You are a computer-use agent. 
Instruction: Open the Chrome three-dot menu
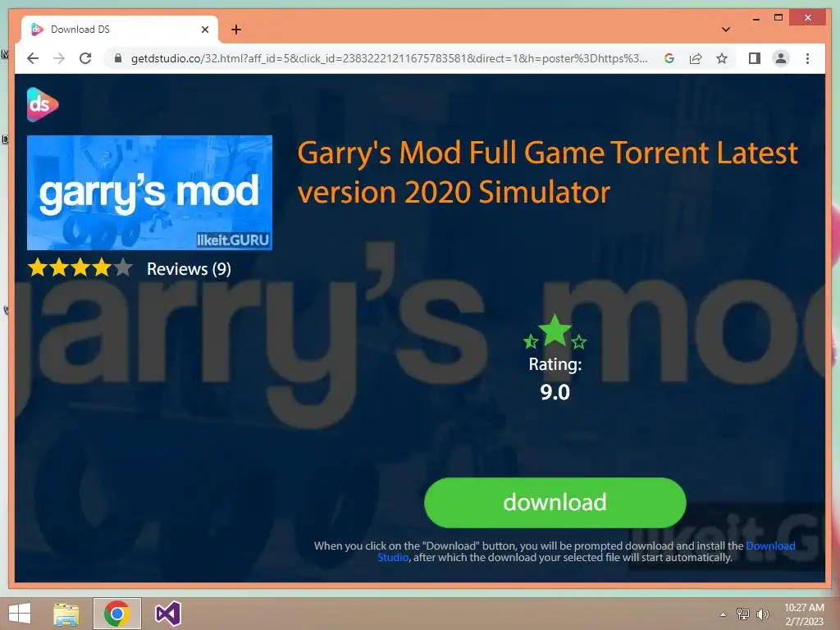(807, 58)
